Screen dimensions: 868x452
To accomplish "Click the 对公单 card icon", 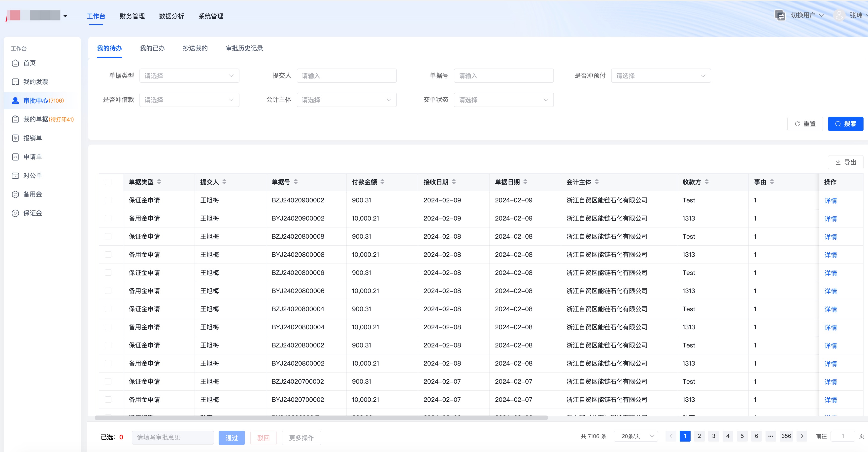I will [15, 176].
